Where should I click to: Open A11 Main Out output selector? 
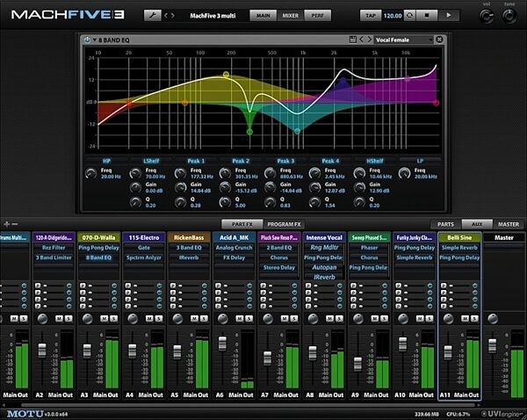point(466,395)
